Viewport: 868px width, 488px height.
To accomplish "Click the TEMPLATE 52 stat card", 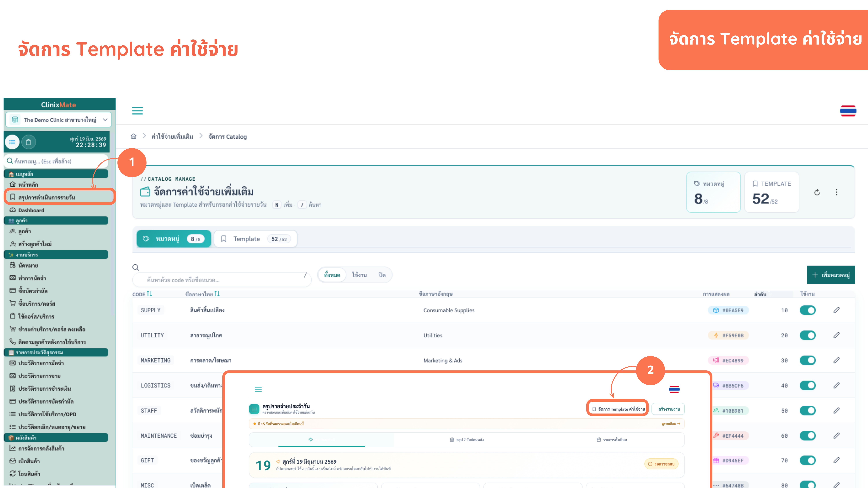I will 772,192.
